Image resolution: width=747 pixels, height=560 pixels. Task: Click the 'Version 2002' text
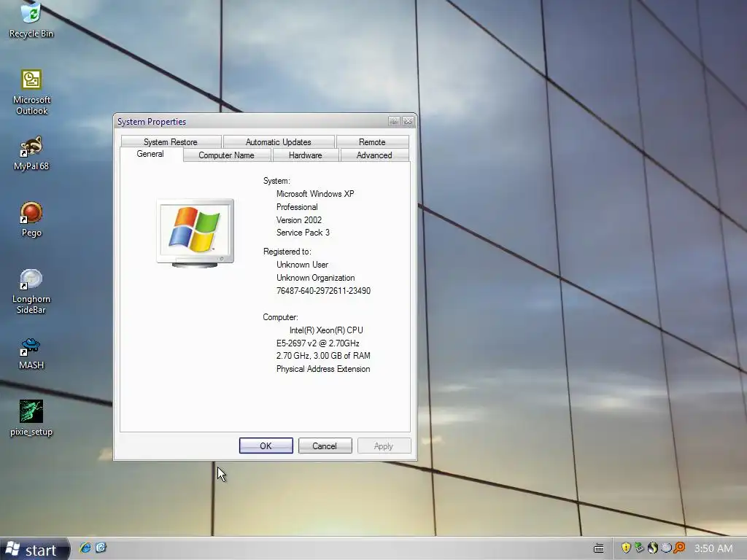[298, 220]
